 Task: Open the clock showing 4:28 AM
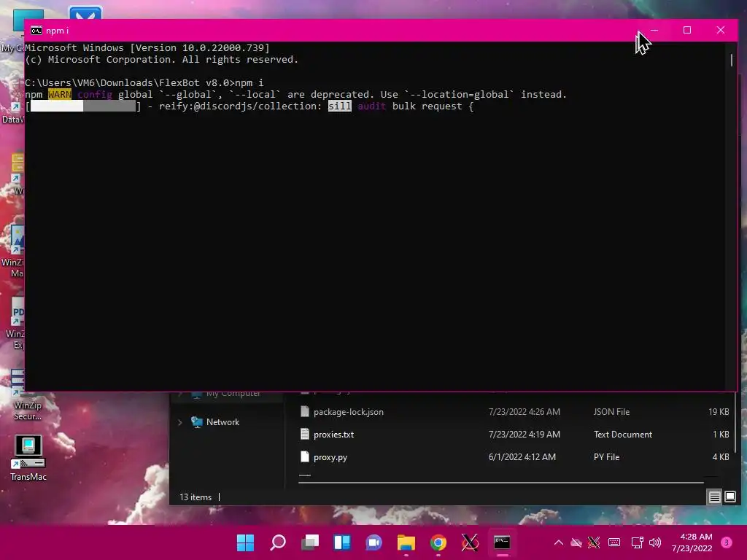(692, 542)
